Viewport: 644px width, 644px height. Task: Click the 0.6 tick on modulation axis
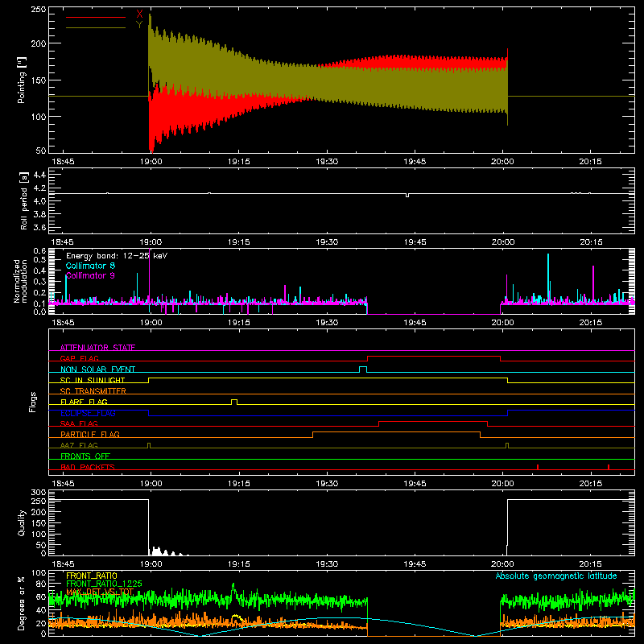(x=39, y=250)
